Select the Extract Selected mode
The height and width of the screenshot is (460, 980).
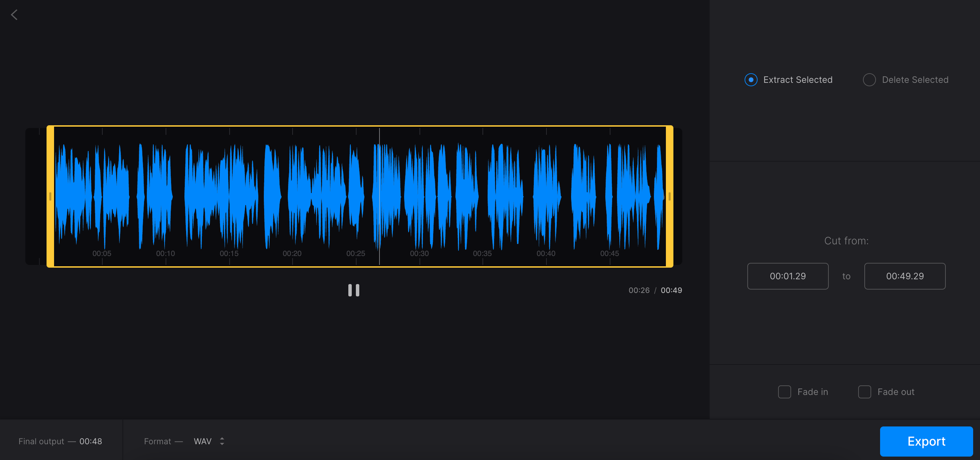click(x=751, y=80)
